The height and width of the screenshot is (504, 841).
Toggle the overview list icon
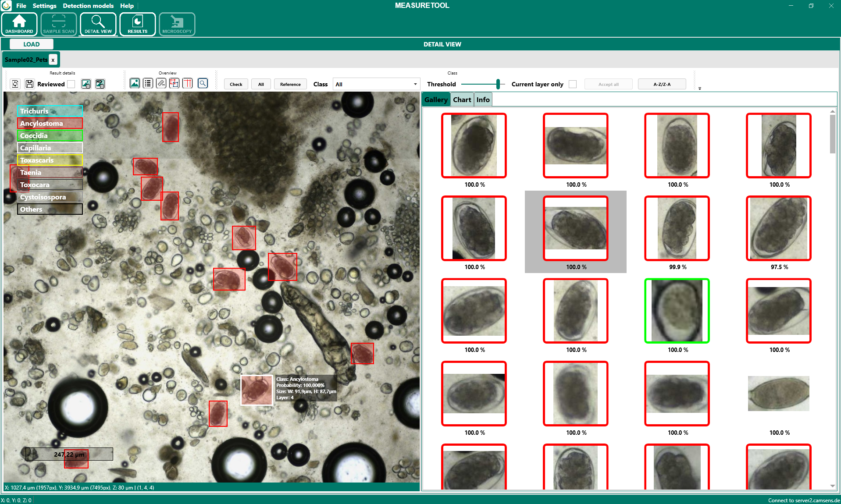coord(148,83)
